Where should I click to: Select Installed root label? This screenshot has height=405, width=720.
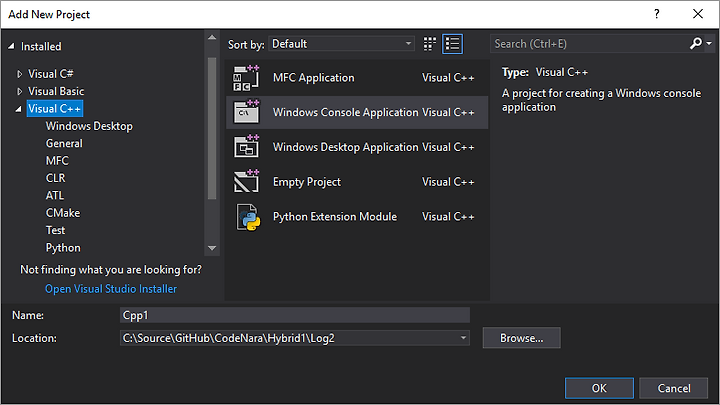41,46
